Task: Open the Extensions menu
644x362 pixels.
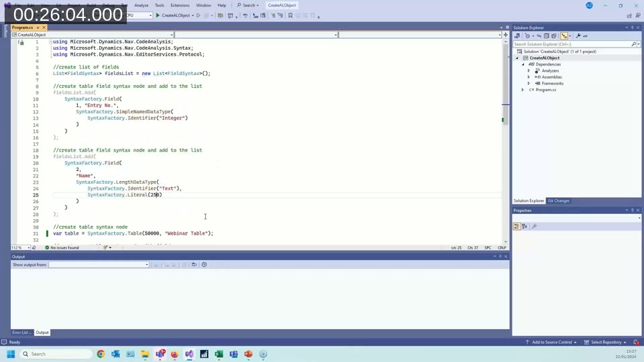Action: point(180,5)
